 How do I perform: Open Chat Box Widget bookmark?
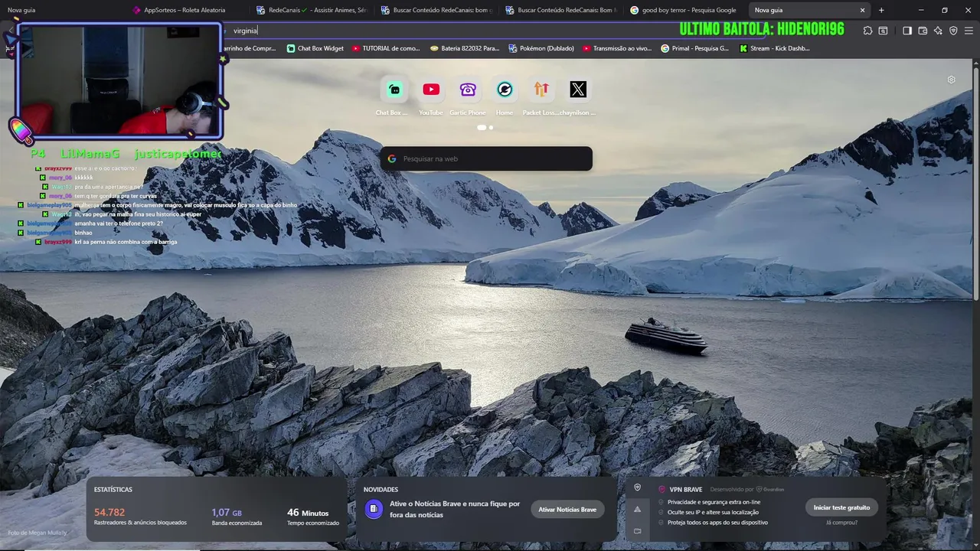(315, 48)
